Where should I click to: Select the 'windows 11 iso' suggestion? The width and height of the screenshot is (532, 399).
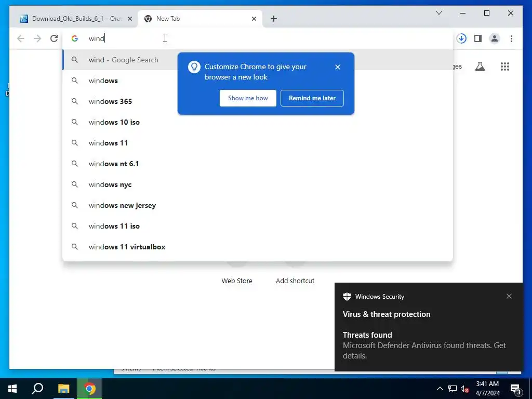click(x=258, y=226)
